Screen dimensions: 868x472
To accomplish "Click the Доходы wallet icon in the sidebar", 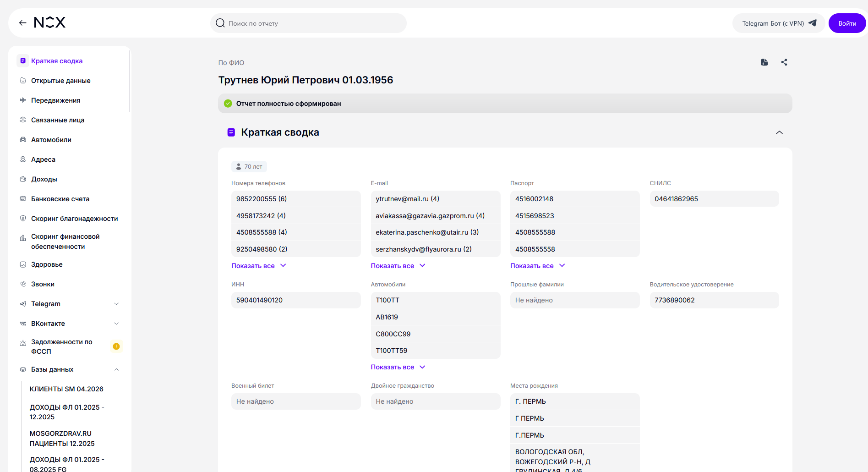I will point(23,179).
